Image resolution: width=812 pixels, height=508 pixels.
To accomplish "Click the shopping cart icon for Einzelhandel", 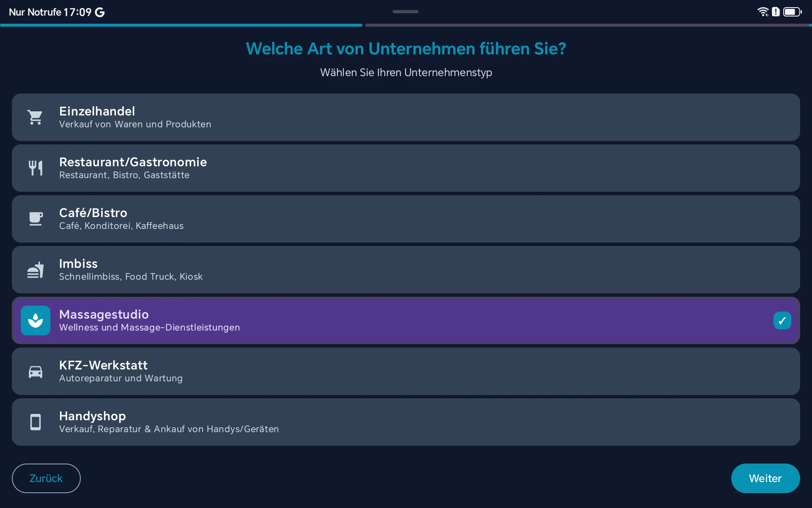I will click(36, 117).
